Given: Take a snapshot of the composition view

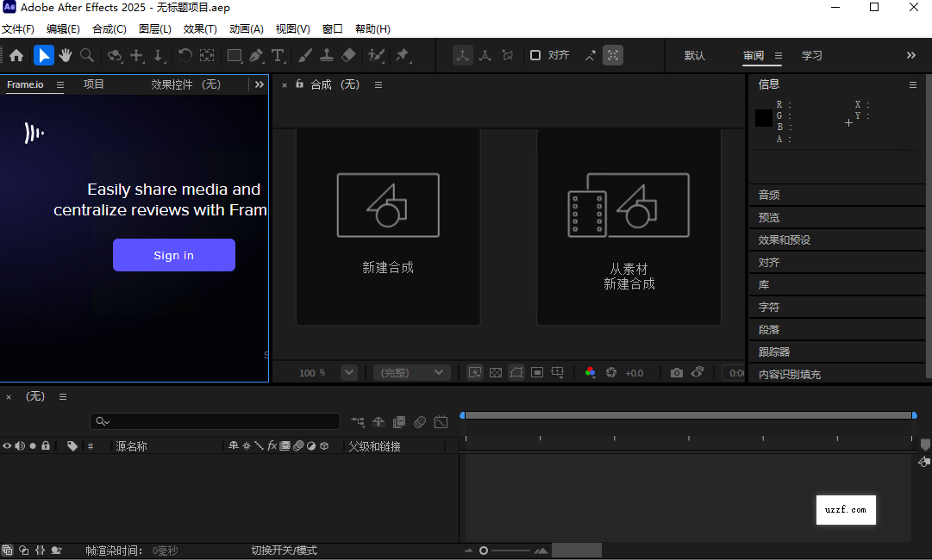Looking at the screenshot, I should (676, 372).
